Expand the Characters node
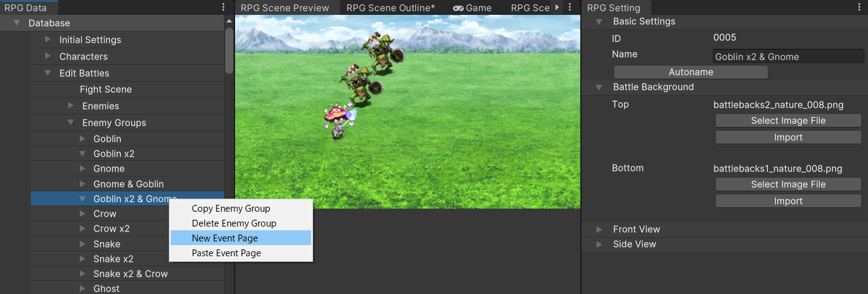The image size is (868, 294). [x=48, y=56]
